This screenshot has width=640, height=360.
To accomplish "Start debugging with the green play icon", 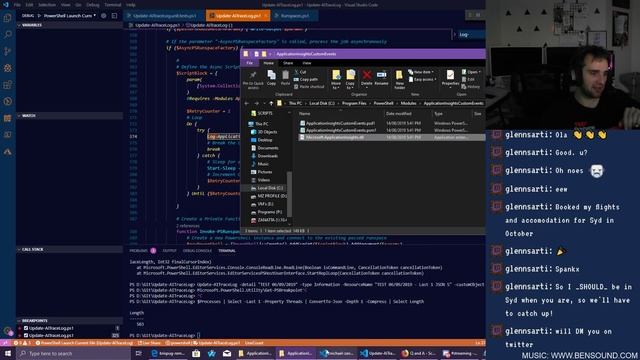I will (x=39, y=16).
